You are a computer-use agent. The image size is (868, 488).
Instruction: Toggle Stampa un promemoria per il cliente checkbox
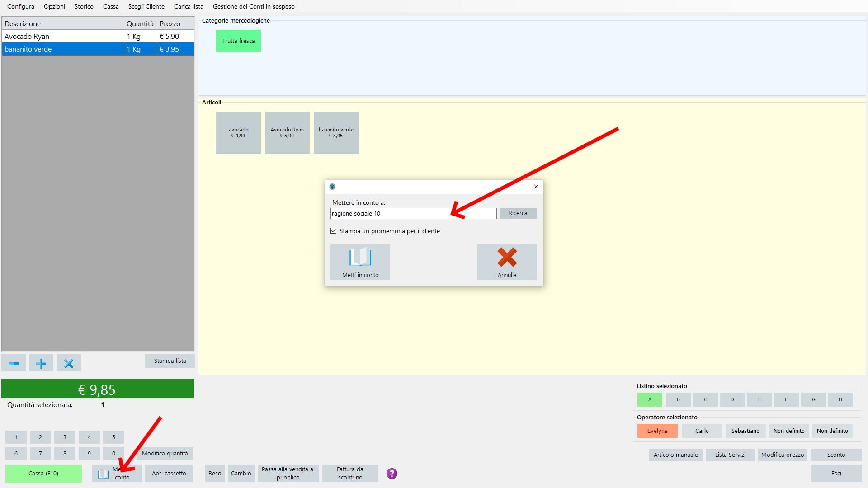(334, 231)
